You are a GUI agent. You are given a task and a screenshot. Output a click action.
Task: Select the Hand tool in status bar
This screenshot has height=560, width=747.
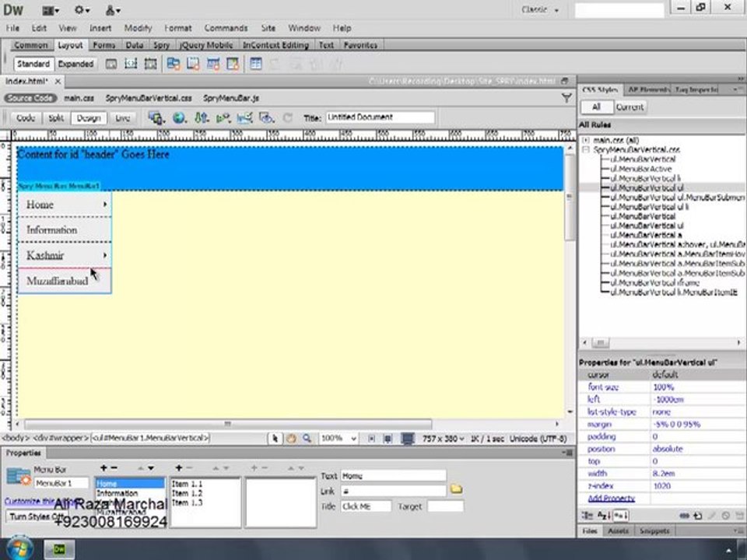(x=290, y=439)
